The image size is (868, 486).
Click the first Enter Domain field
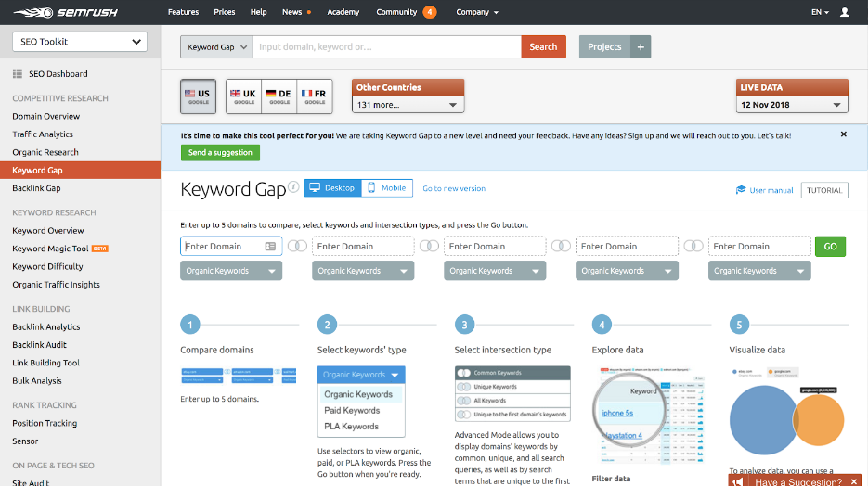pos(223,247)
